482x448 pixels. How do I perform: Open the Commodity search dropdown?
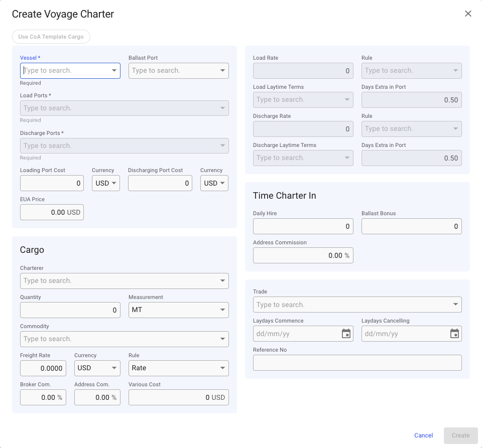point(222,339)
